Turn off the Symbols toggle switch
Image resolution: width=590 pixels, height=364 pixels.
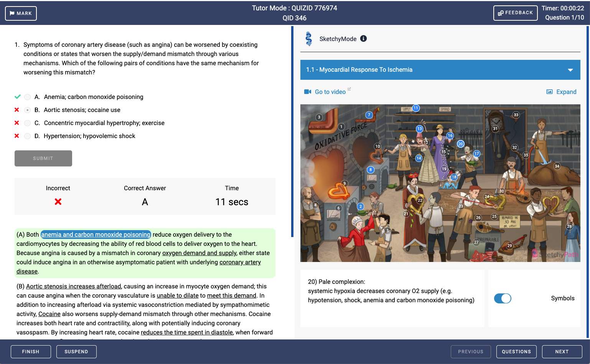point(503,298)
